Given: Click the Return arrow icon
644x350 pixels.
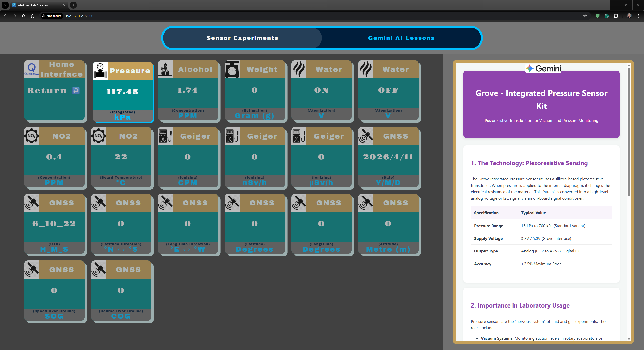Looking at the screenshot, I should click(x=76, y=90).
